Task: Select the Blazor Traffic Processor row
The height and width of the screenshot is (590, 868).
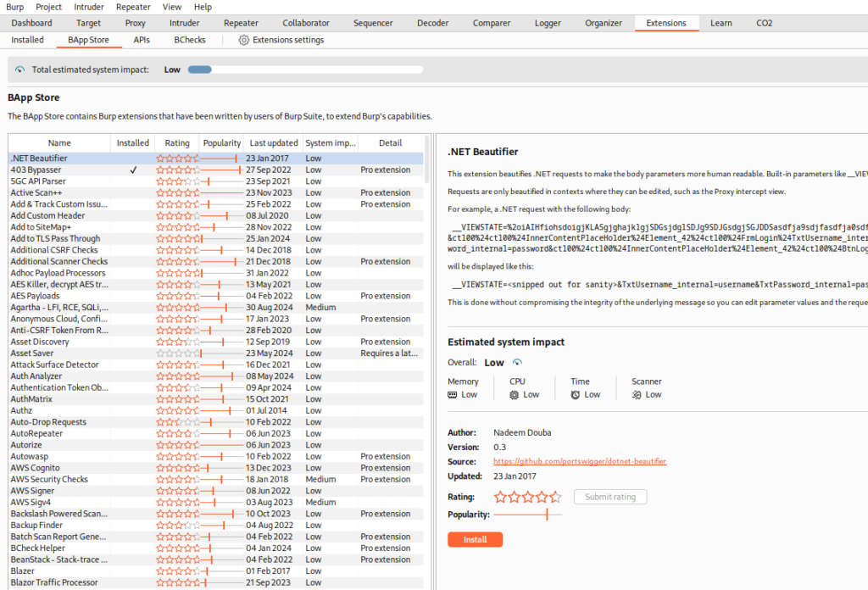Action: pyautogui.click(x=216, y=583)
